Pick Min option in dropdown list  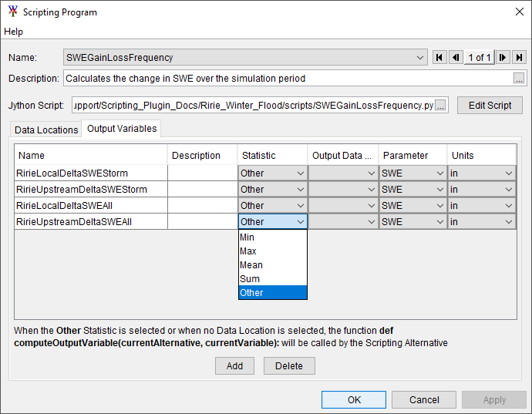point(247,237)
